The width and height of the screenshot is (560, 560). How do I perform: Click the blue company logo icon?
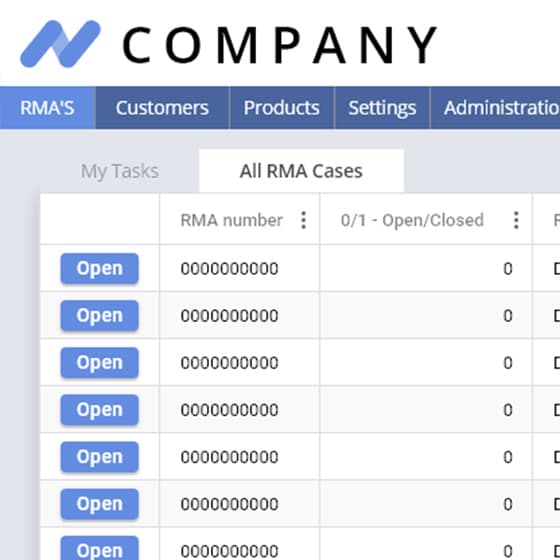tap(60, 44)
